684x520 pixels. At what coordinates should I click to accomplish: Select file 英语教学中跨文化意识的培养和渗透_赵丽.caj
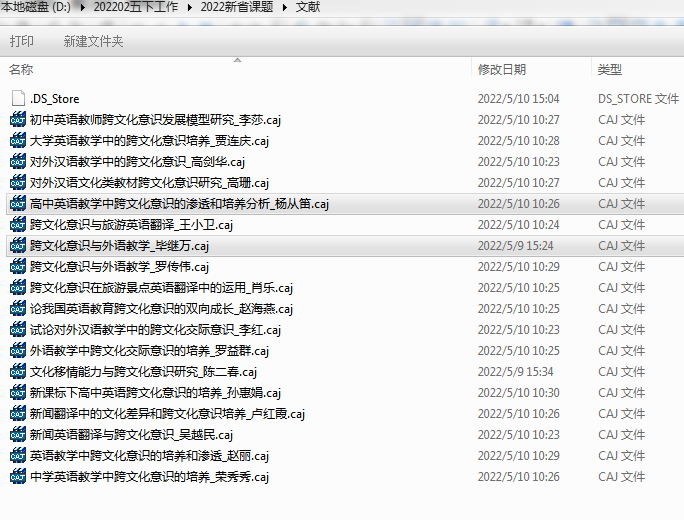[149, 455]
